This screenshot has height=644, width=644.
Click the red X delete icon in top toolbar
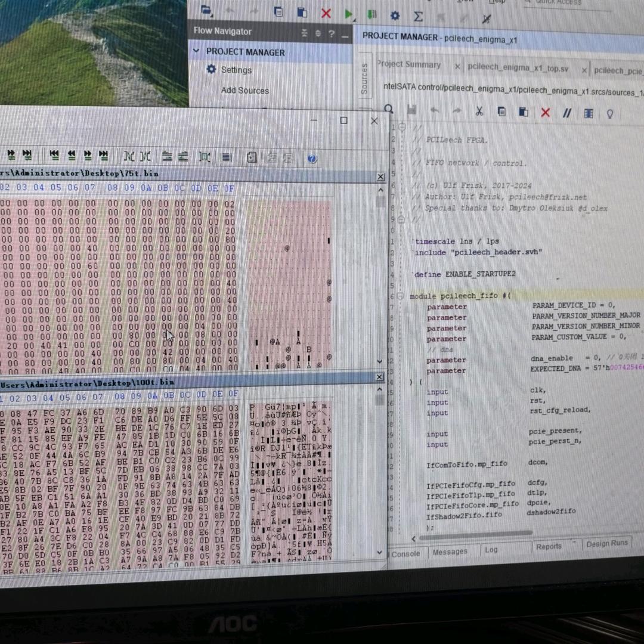326,13
